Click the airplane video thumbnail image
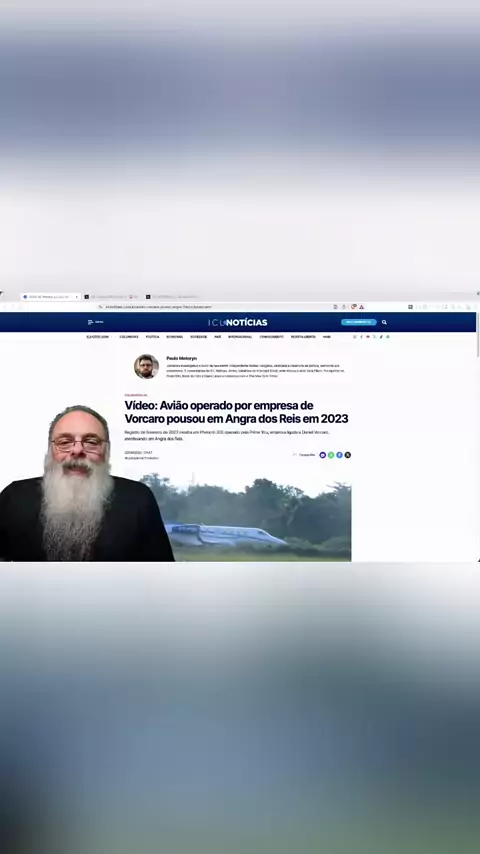The width and height of the screenshot is (480, 854). point(245,517)
